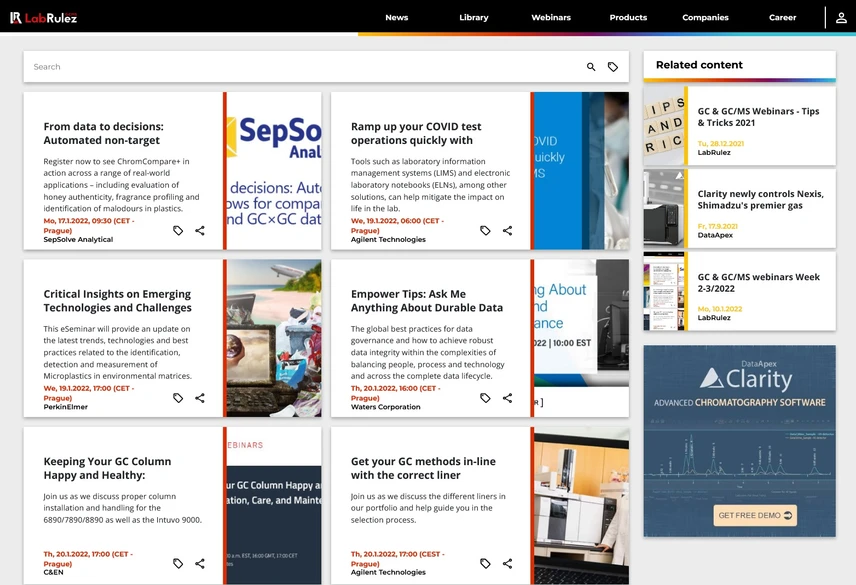This screenshot has width=856, height=585.
Task: Click date 'Tu, 28.12.2021' in related content
Action: point(721,144)
